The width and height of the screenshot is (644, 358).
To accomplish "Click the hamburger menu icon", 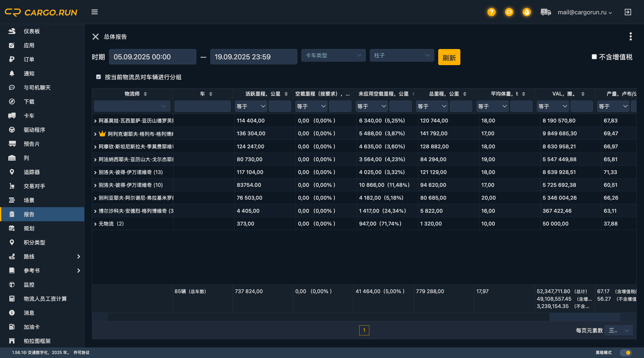I will pyautogui.click(x=95, y=12).
